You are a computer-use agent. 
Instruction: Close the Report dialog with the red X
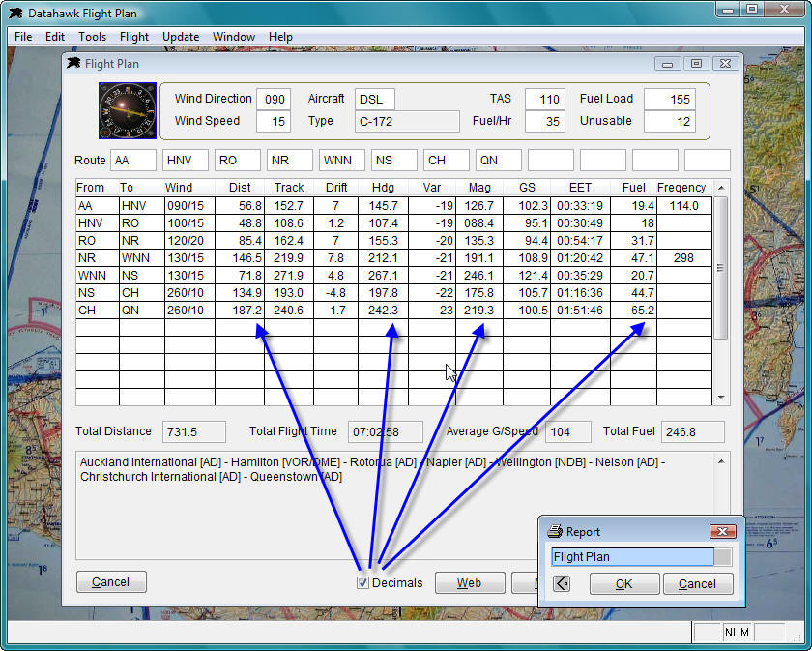tap(722, 531)
